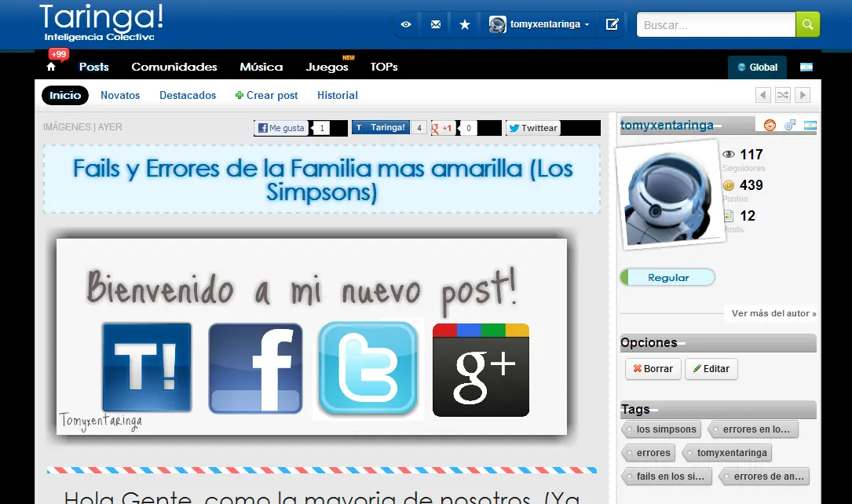Select the 'errores en lo...' tag
Image resolution: width=852 pixels, height=504 pixels.
pos(753,429)
